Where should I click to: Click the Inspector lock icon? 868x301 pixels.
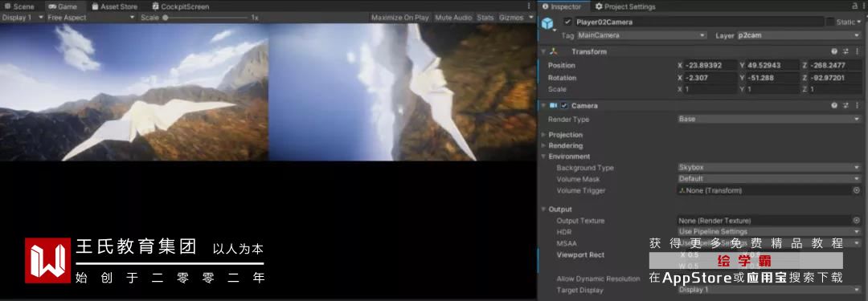click(x=855, y=6)
